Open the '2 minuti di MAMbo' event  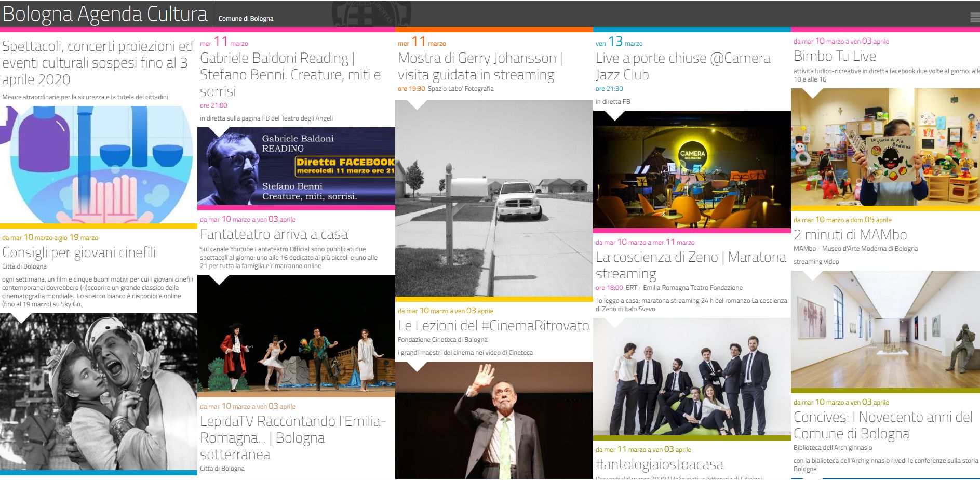tap(850, 235)
